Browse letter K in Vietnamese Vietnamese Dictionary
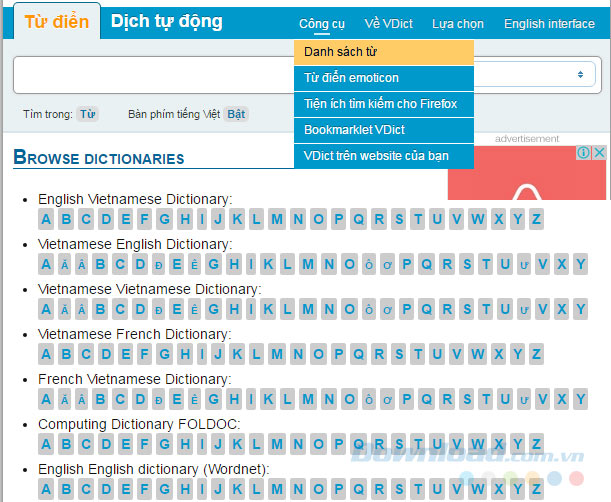 click(268, 309)
